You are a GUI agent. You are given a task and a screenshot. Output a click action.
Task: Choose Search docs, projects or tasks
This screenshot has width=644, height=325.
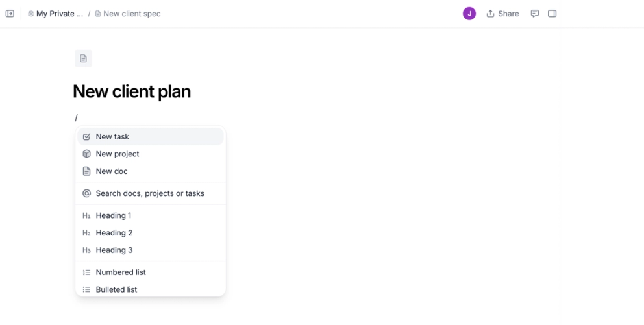tap(150, 193)
